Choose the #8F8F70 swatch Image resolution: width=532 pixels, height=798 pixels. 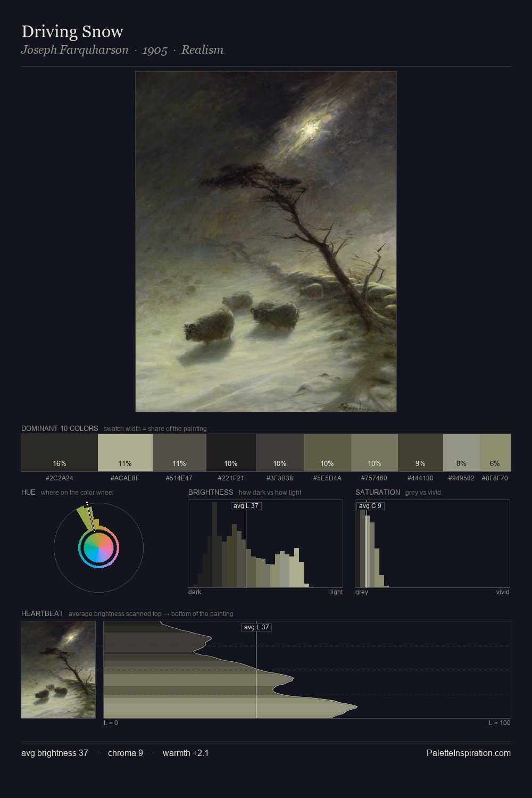(x=495, y=453)
